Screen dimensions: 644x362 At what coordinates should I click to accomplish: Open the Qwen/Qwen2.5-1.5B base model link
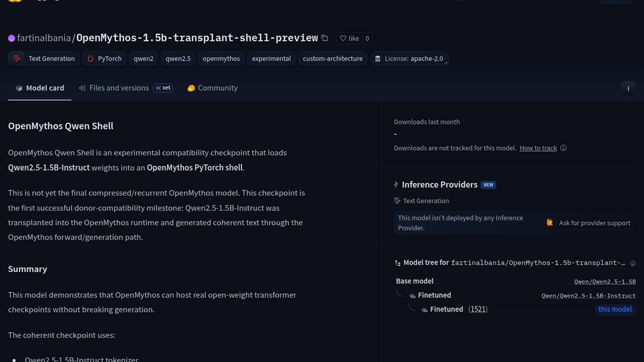tap(604, 282)
